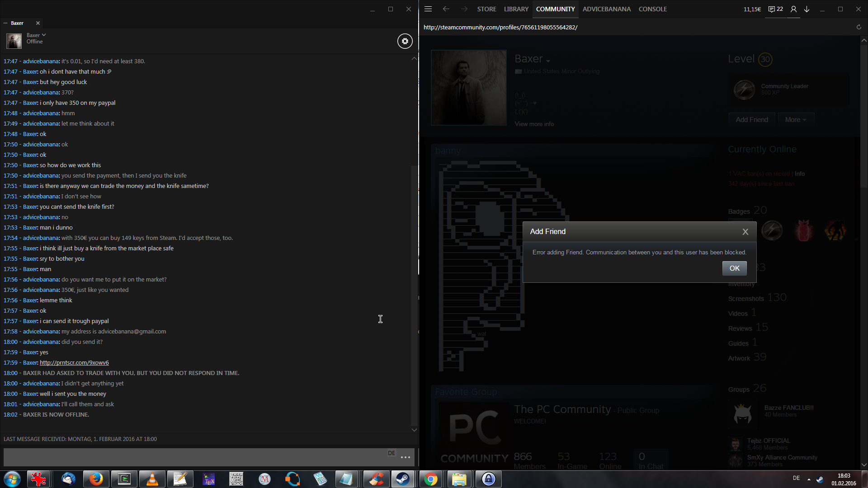Open chat settings gear icon
Screen dimensions: 868x488
pos(405,41)
